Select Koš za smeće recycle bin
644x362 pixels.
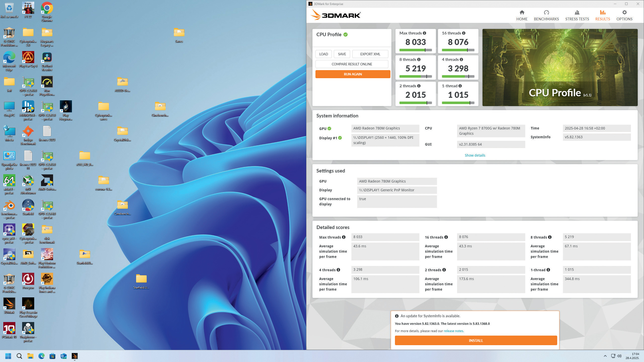9,10
